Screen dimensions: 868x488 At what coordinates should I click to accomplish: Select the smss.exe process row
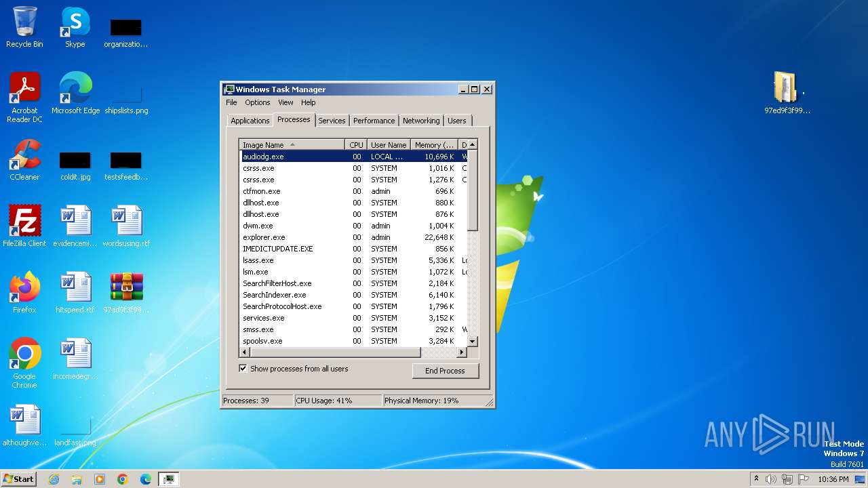click(353, 329)
